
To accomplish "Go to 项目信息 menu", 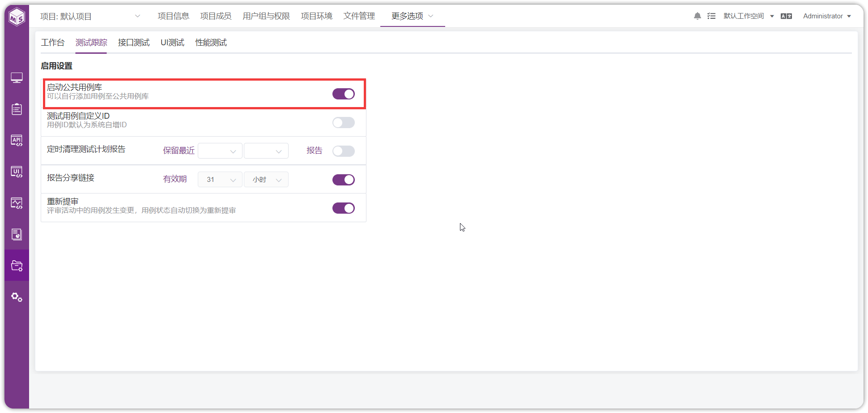I will coord(174,16).
